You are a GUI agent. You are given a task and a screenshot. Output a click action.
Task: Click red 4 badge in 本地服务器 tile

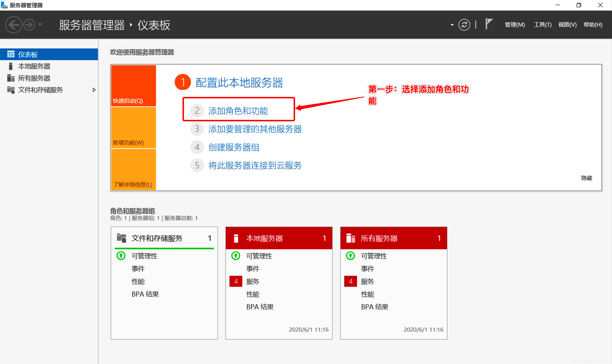click(x=236, y=281)
